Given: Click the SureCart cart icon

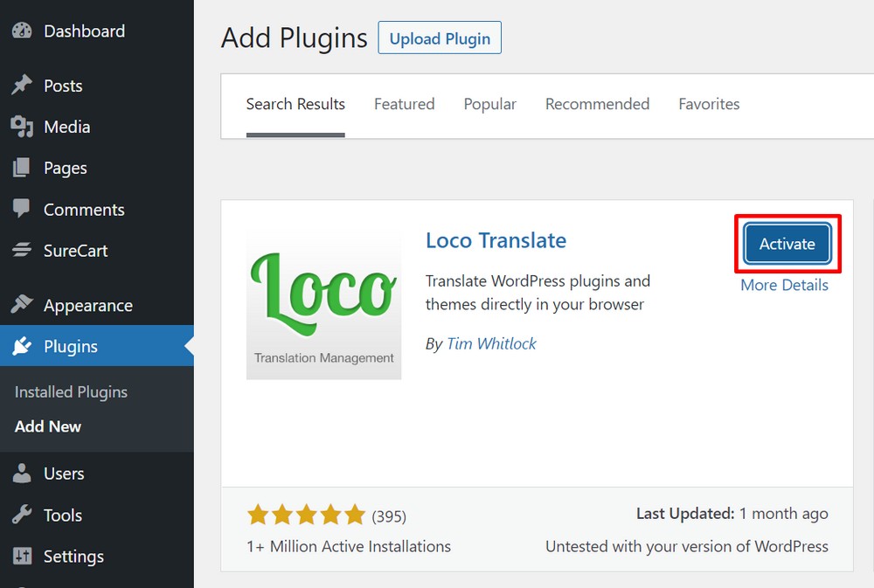Looking at the screenshot, I should (21, 251).
